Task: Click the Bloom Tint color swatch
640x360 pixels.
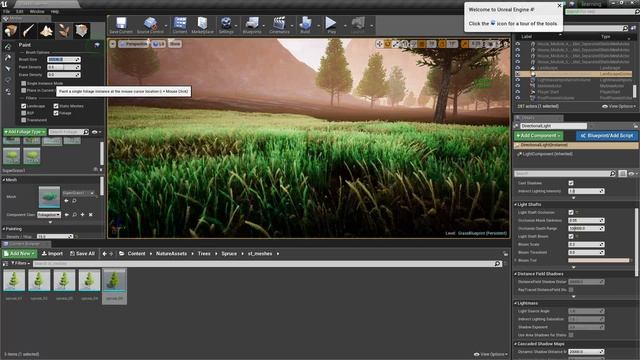Action: (x=599, y=260)
